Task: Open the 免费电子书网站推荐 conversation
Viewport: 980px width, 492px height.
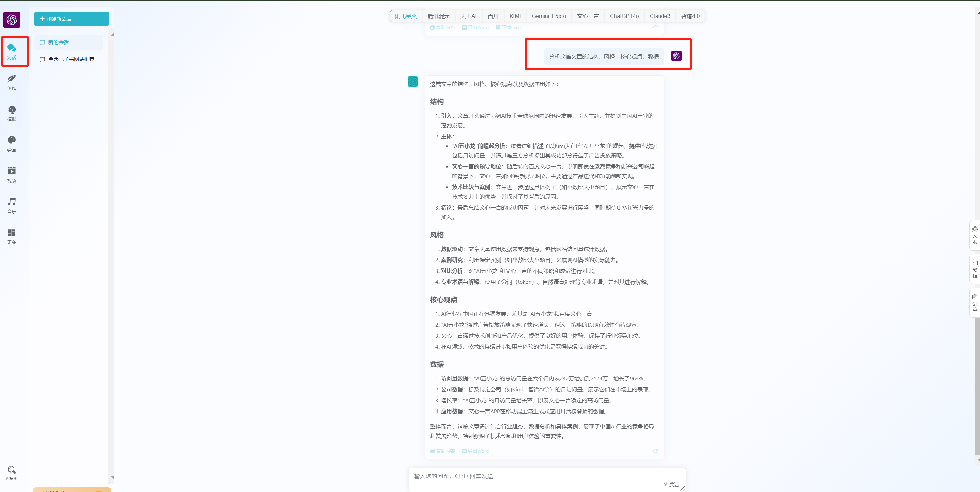Action: click(x=71, y=59)
